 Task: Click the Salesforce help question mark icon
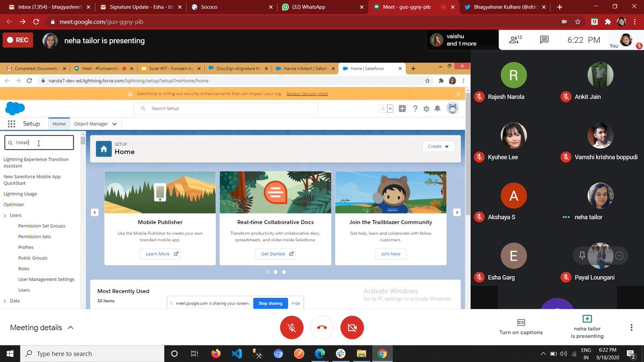click(415, 108)
